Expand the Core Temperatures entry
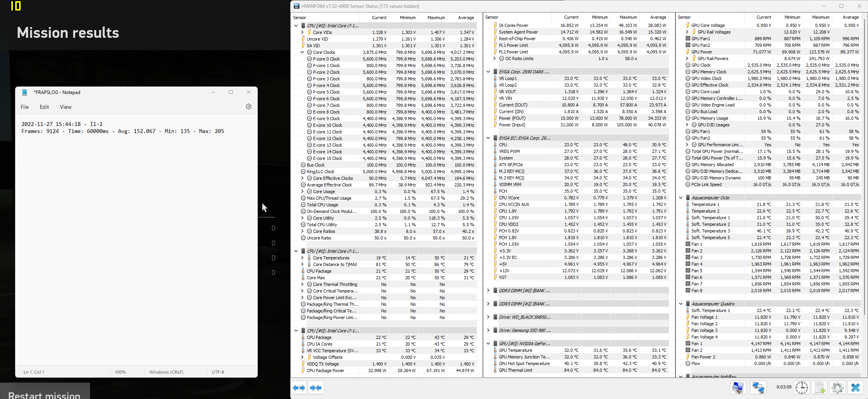 pyautogui.click(x=302, y=258)
